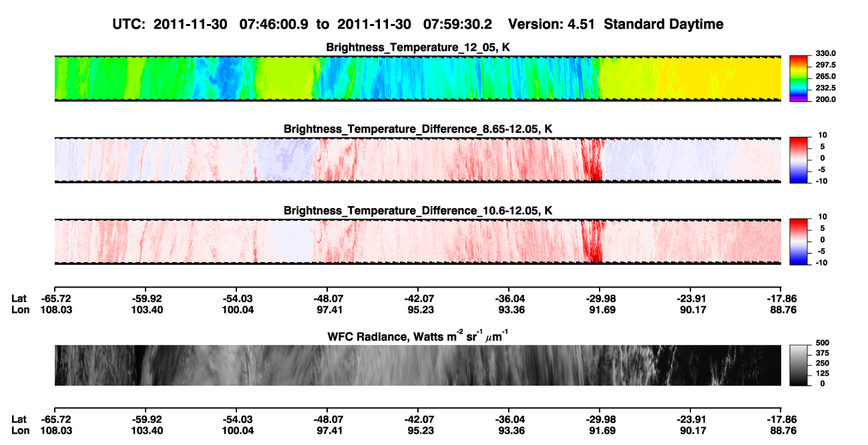Click the 500 radiance colorbar label
The height and width of the screenshot is (445, 868).
pos(823,343)
